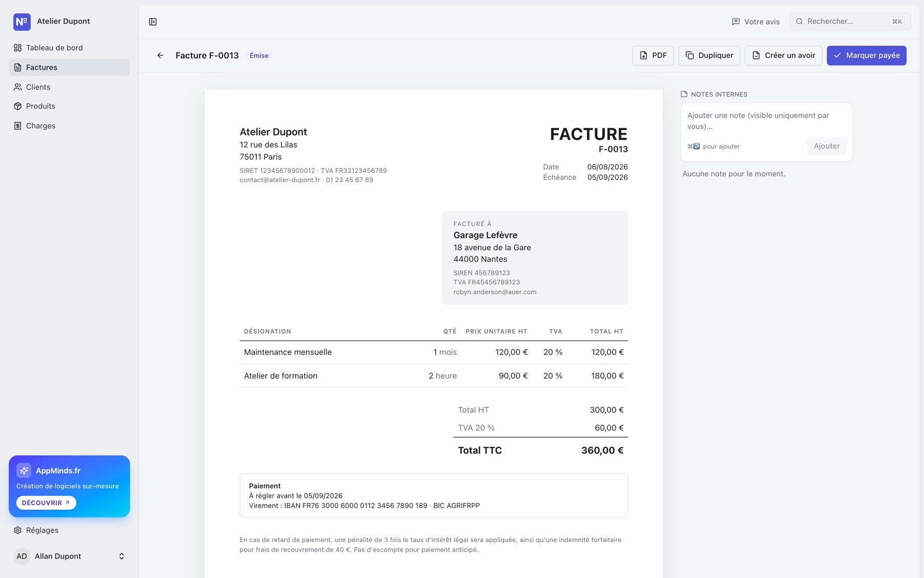Open Tableau de bord in sidebar

click(69, 48)
